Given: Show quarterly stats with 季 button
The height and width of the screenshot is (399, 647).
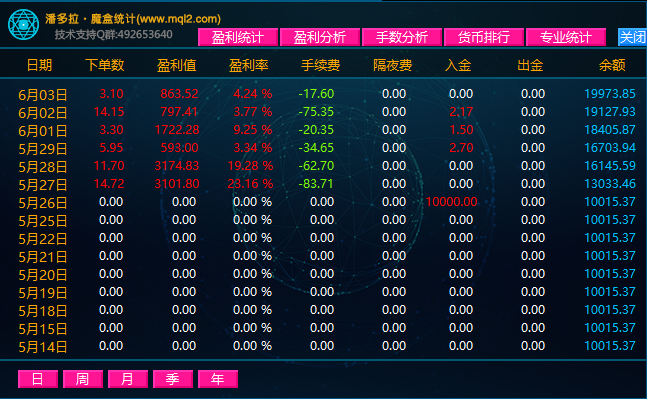Looking at the screenshot, I should point(172,379).
